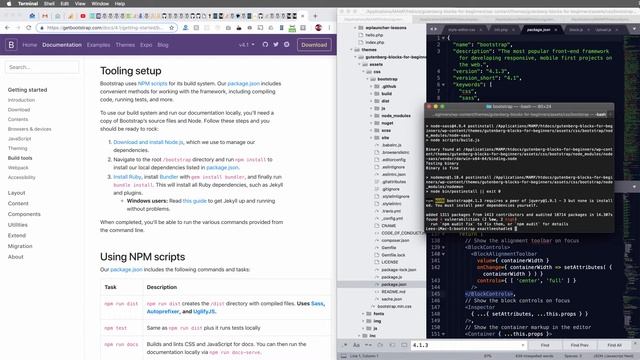Toggle whole-word option in Sublime find bar

pos(368,345)
